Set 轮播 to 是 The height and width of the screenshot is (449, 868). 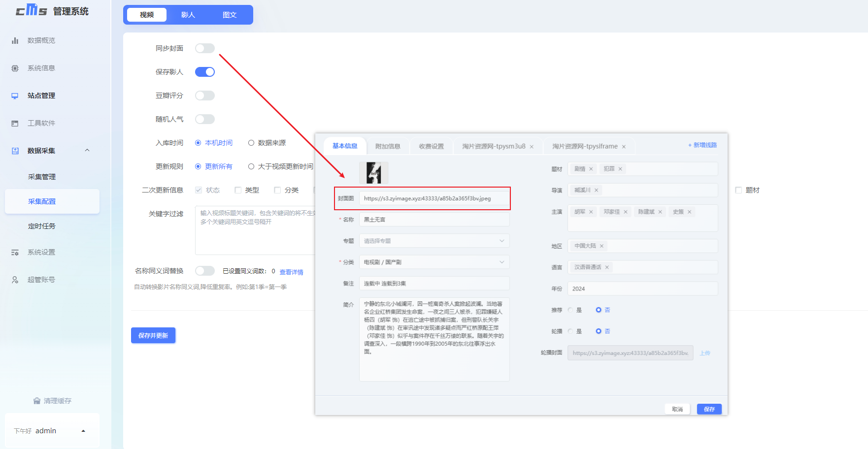coord(570,331)
